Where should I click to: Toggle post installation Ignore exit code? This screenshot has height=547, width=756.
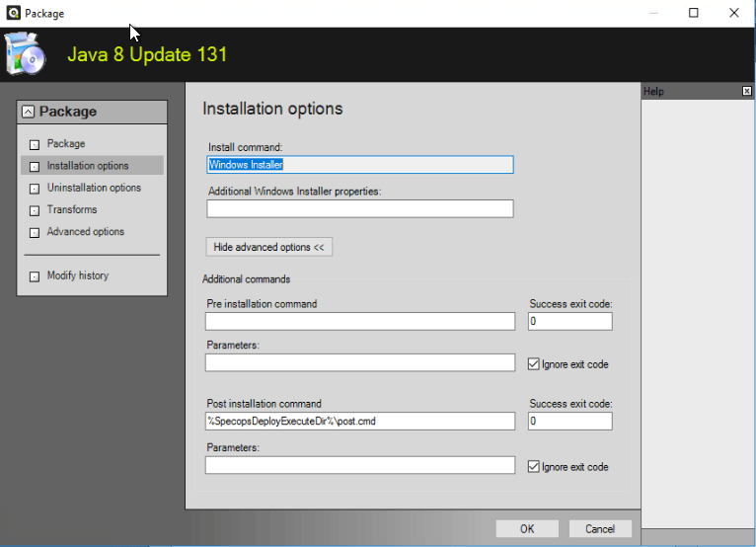coord(534,467)
